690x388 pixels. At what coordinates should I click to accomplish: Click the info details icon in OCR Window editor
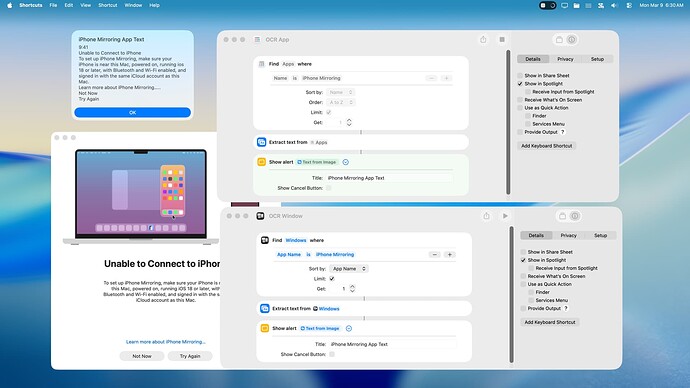(x=575, y=216)
